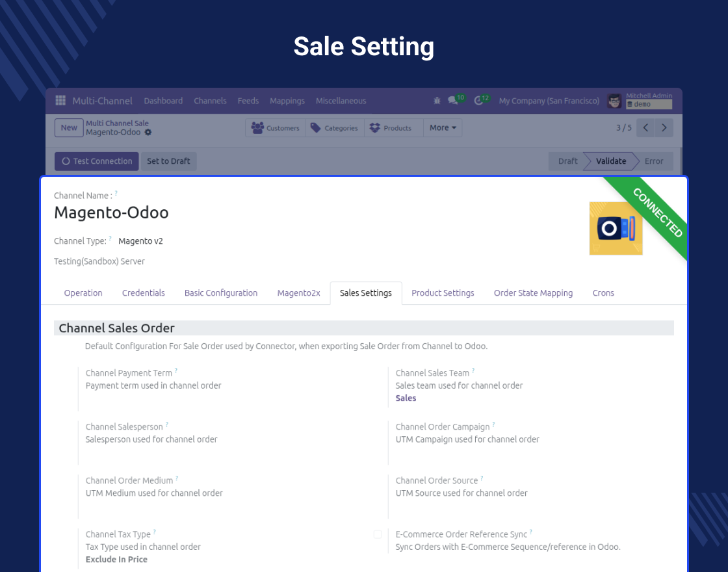Switch to the Product Settings tab
This screenshot has width=728, height=572.
pyautogui.click(x=443, y=293)
